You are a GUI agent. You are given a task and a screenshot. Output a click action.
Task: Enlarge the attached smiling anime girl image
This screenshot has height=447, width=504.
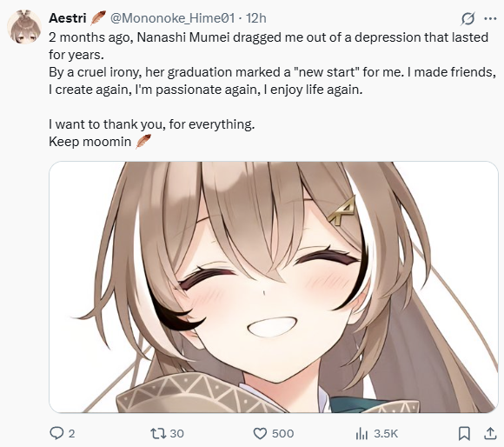(274, 287)
